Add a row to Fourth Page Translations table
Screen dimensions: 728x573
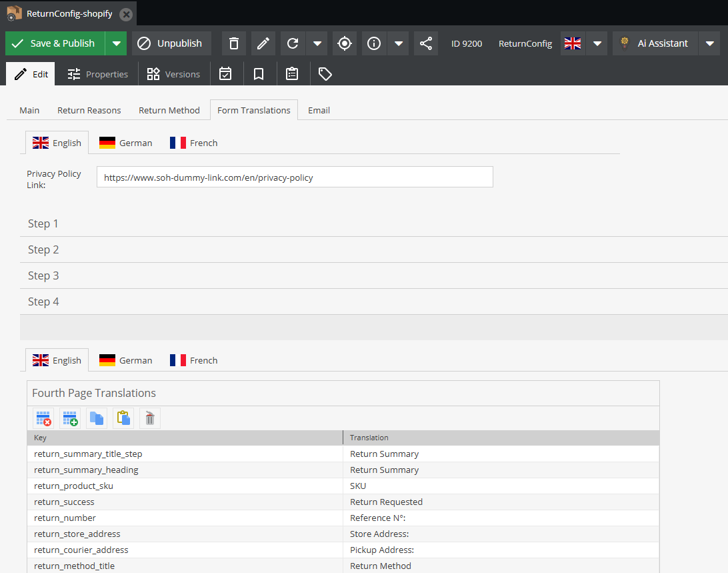tap(70, 418)
